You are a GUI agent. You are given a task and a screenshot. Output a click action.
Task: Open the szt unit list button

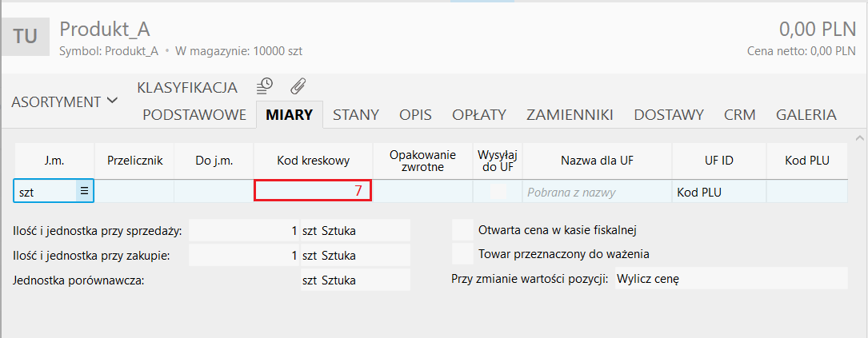(x=84, y=191)
